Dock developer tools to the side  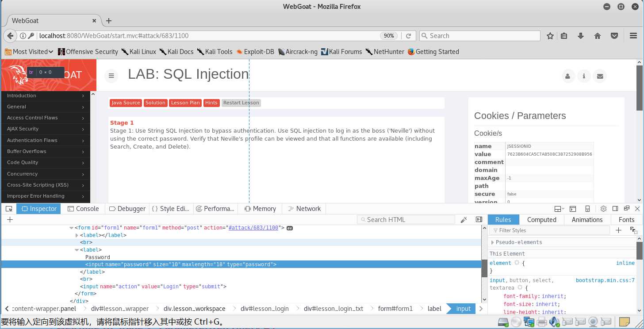point(615,209)
